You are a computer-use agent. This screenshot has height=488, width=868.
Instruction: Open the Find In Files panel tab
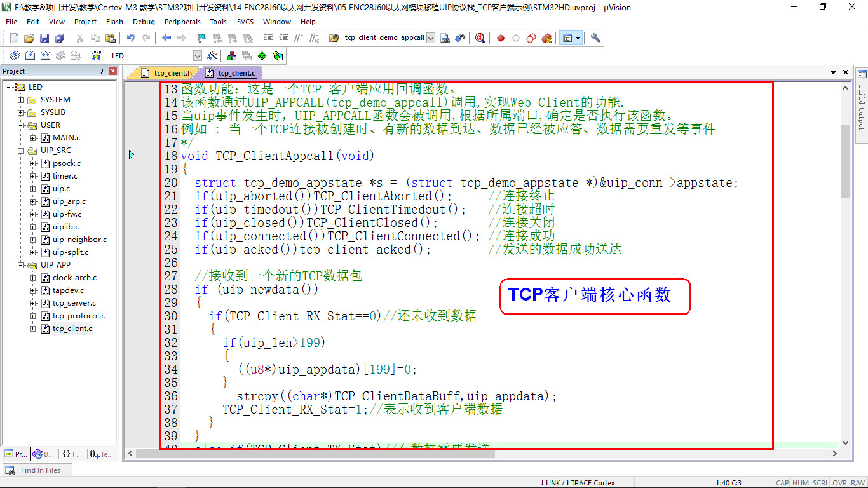coord(37,470)
